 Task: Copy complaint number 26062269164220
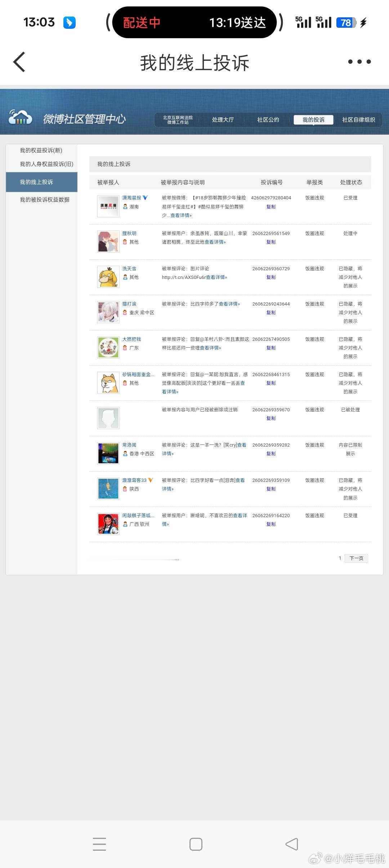coord(271,524)
